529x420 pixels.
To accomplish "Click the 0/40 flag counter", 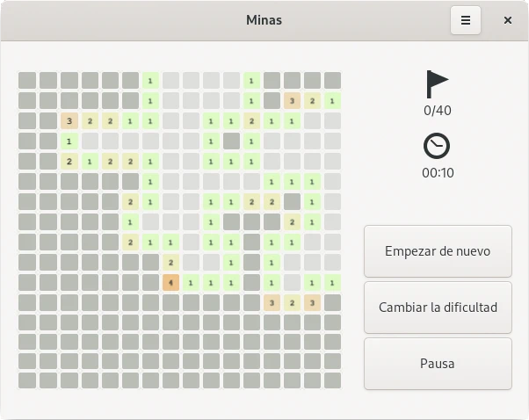I will 437,111.
